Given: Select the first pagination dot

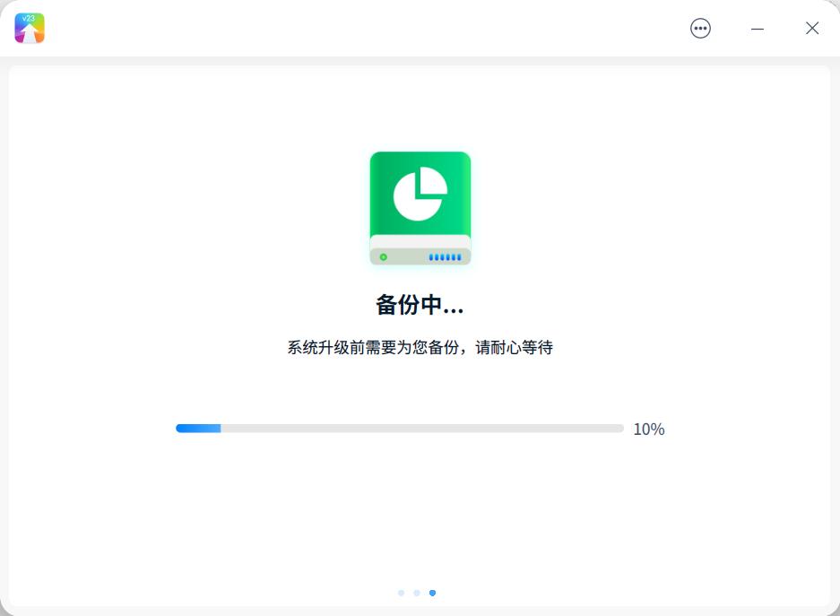Looking at the screenshot, I should (401, 593).
